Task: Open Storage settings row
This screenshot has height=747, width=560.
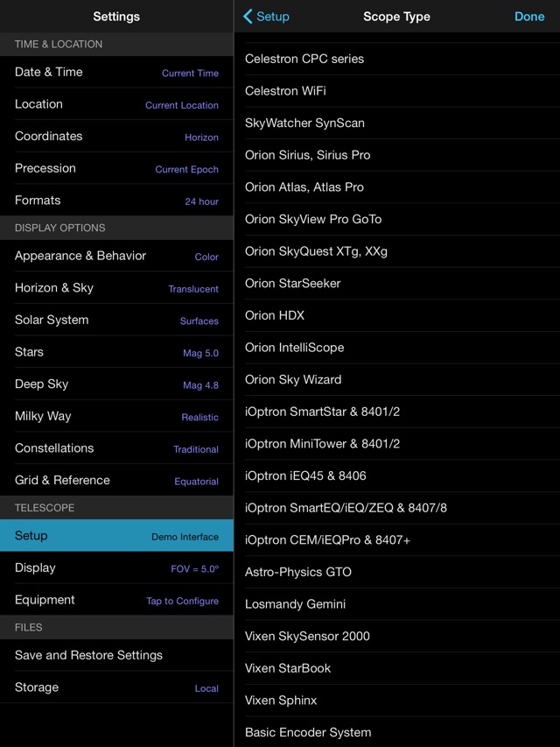Action: click(x=116, y=687)
